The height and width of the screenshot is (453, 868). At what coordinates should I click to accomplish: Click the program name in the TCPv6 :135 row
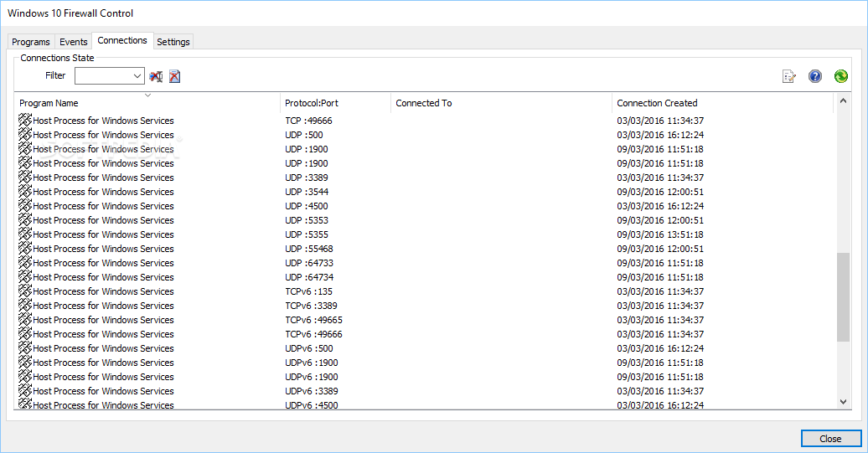(x=103, y=291)
